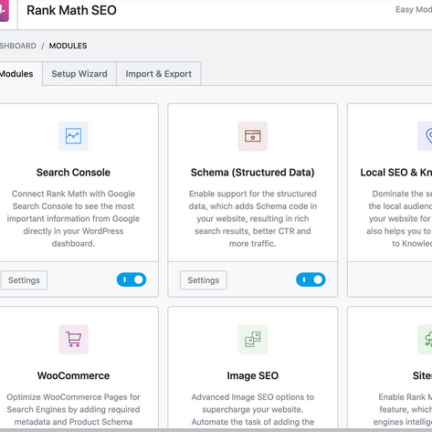Image resolution: width=432 pixels, height=432 pixels.
Task: Open Schema module Settings button
Action: click(203, 280)
